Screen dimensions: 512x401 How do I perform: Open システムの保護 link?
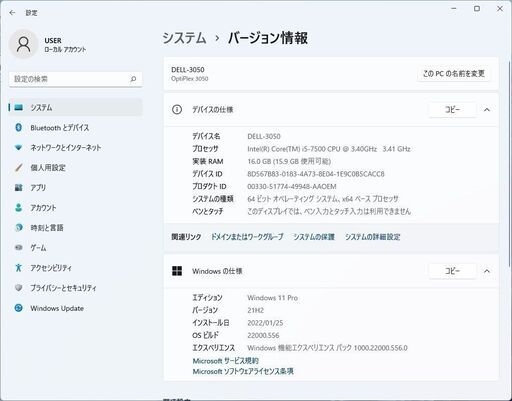coord(314,237)
